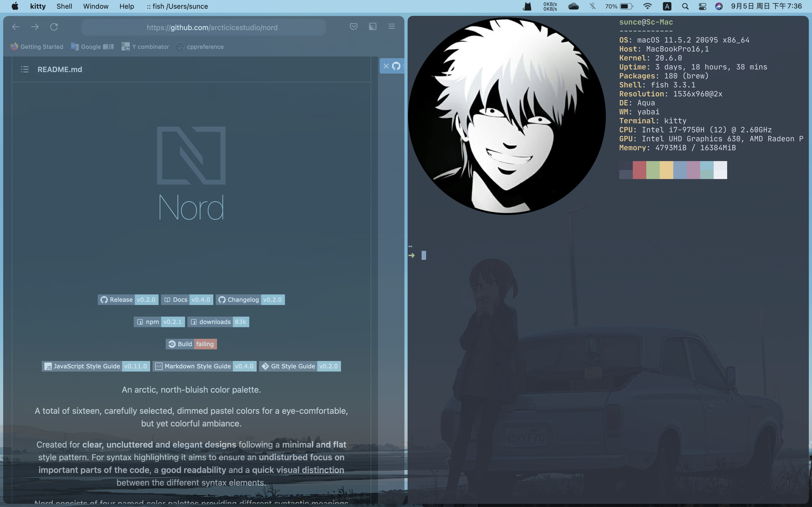Viewport: 812px width, 507px height.
Task: Toggle the browser sidebar icon
Action: tap(372, 26)
